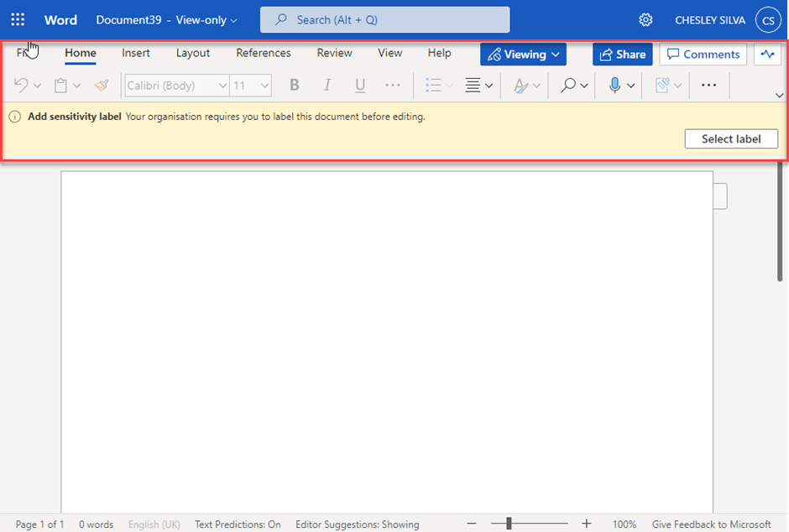Toggle underline formatting
The height and width of the screenshot is (532, 789).
tap(360, 85)
